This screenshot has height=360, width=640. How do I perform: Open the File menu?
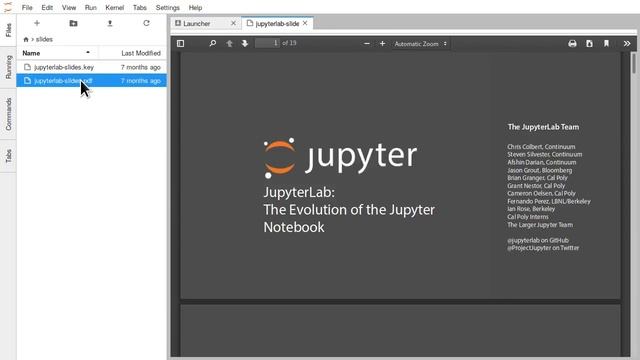pyautogui.click(x=27, y=7)
